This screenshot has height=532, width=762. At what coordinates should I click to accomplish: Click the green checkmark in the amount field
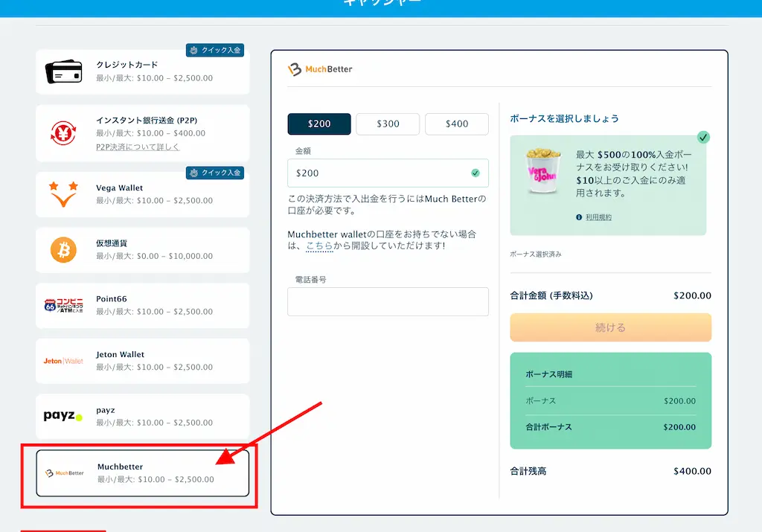pyautogui.click(x=476, y=173)
